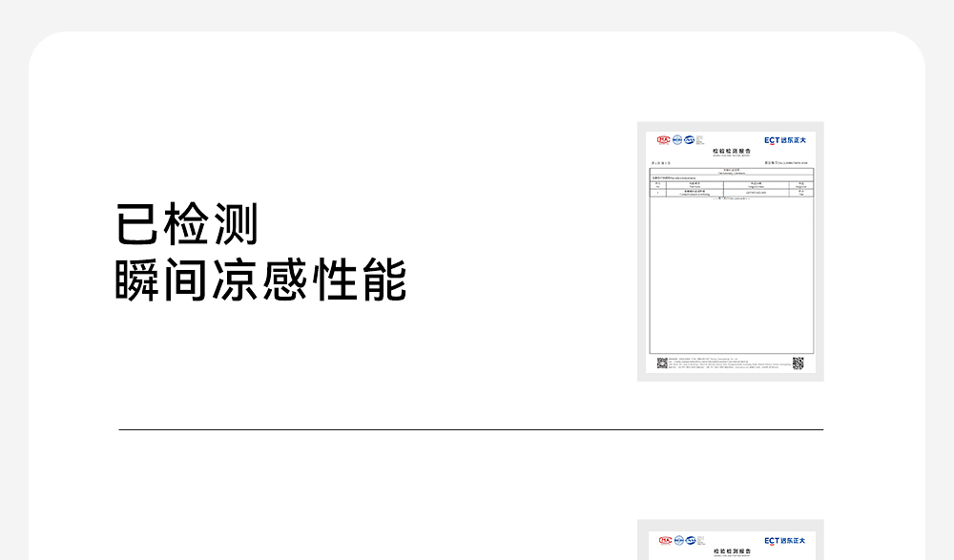Open the second inspection report thumbnail at bottom
Screen dimensions: 954x560
(730, 546)
